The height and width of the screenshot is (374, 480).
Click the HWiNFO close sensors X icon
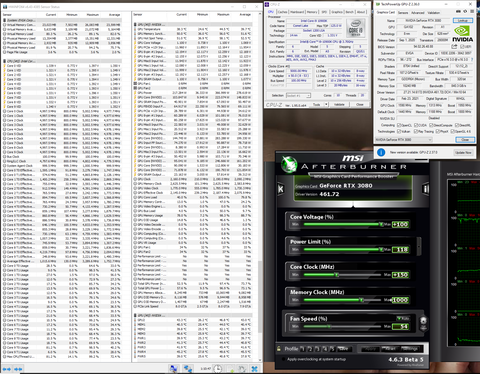tap(254, 369)
